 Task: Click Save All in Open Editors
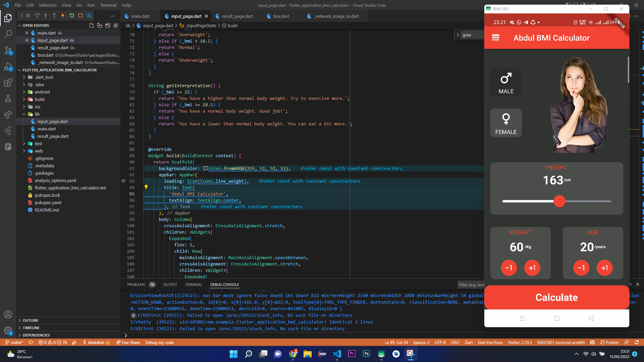pyautogui.click(x=107, y=25)
